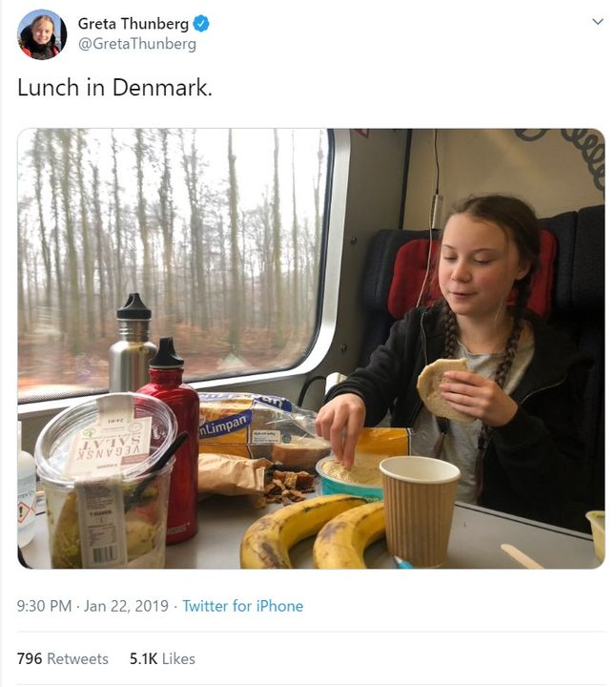Click the blue verified badge icon

[x=201, y=24]
